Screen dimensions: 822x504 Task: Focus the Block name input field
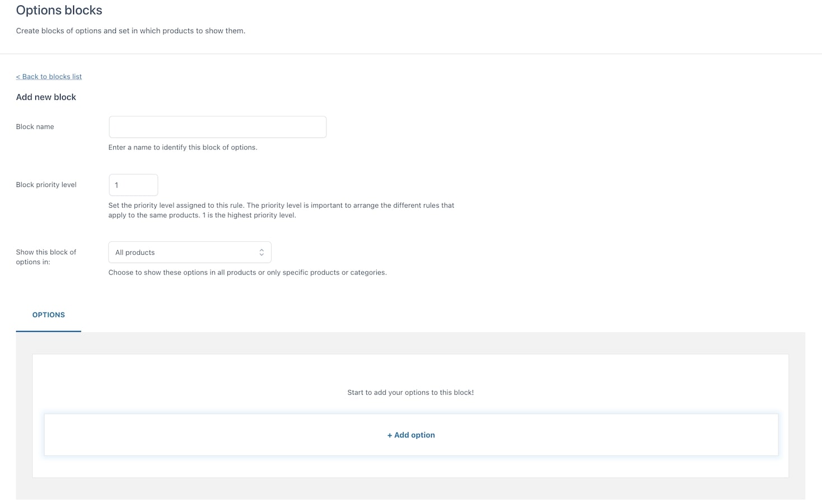(x=217, y=127)
